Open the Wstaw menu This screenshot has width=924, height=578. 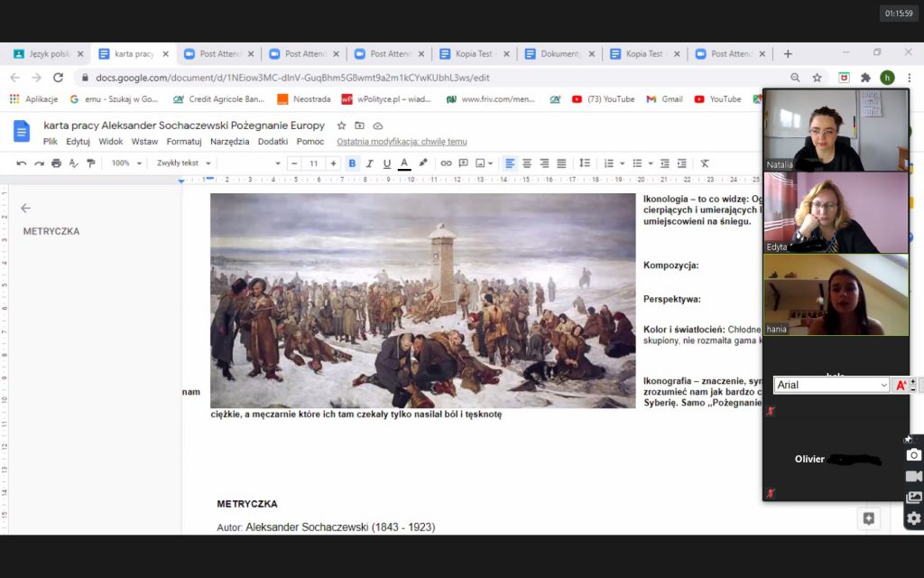point(144,142)
